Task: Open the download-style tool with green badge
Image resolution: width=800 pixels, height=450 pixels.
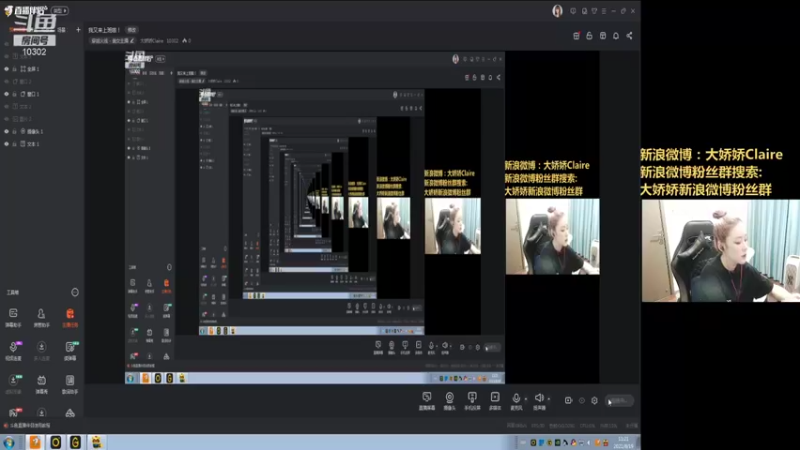Action: click(13, 384)
